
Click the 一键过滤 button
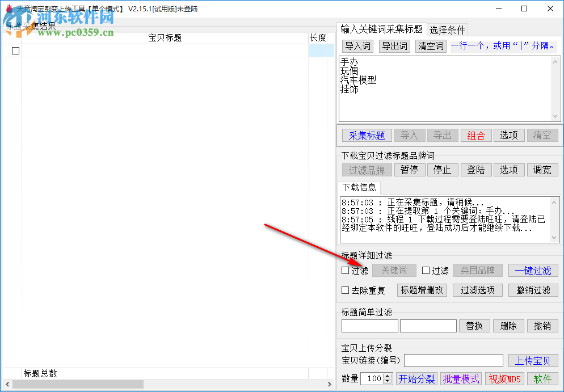[533, 271]
